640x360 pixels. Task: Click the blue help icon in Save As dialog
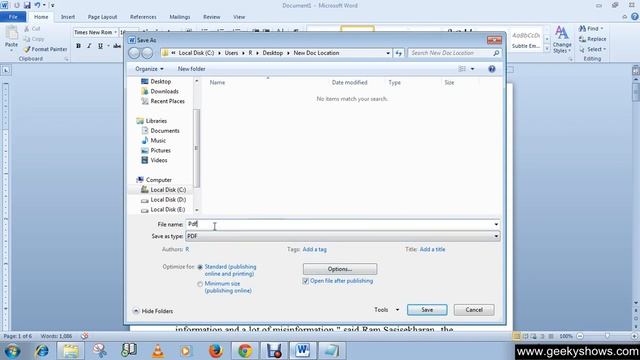pyautogui.click(x=492, y=69)
